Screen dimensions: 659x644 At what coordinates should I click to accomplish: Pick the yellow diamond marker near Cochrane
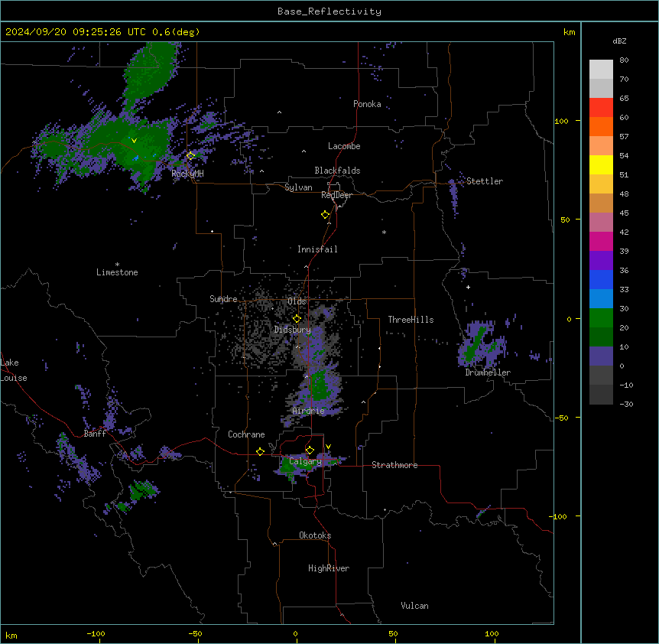(261, 451)
